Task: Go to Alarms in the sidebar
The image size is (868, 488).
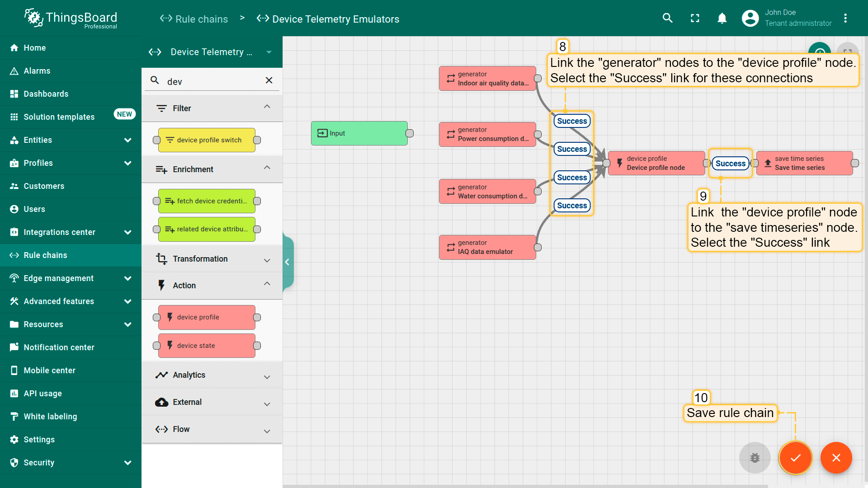Action: tap(37, 71)
